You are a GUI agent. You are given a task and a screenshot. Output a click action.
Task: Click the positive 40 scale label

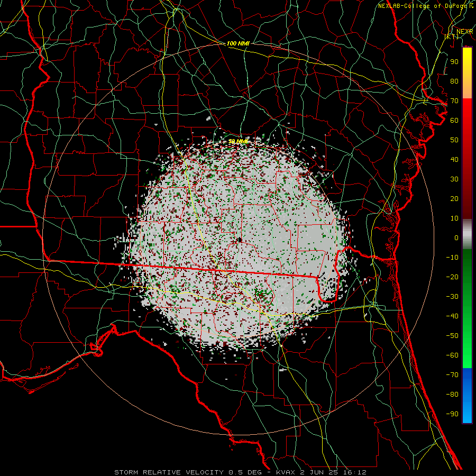coord(454,159)
